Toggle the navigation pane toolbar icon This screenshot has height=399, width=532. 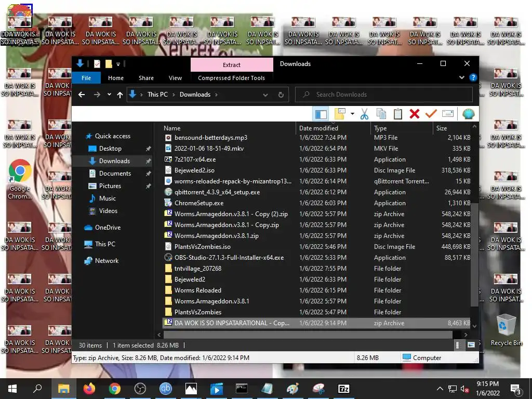[x=321, y=114]
